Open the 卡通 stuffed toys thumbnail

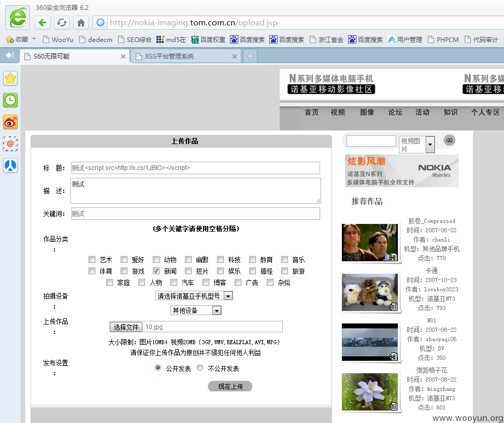[x=370, y=292]
